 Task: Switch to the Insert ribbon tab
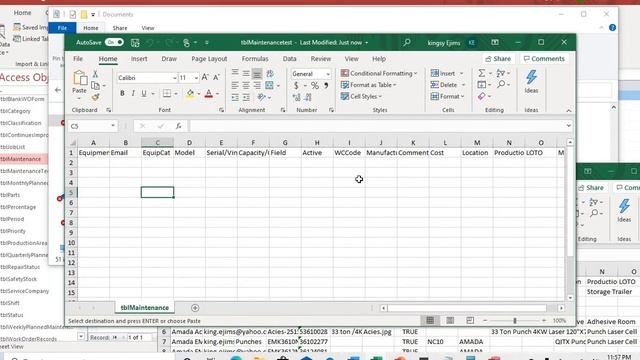point(139,59)
